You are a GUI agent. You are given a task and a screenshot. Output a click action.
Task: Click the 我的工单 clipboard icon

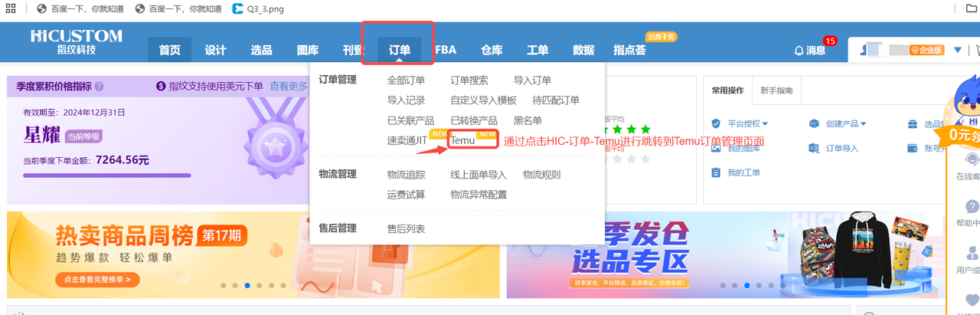coord(716,172)
